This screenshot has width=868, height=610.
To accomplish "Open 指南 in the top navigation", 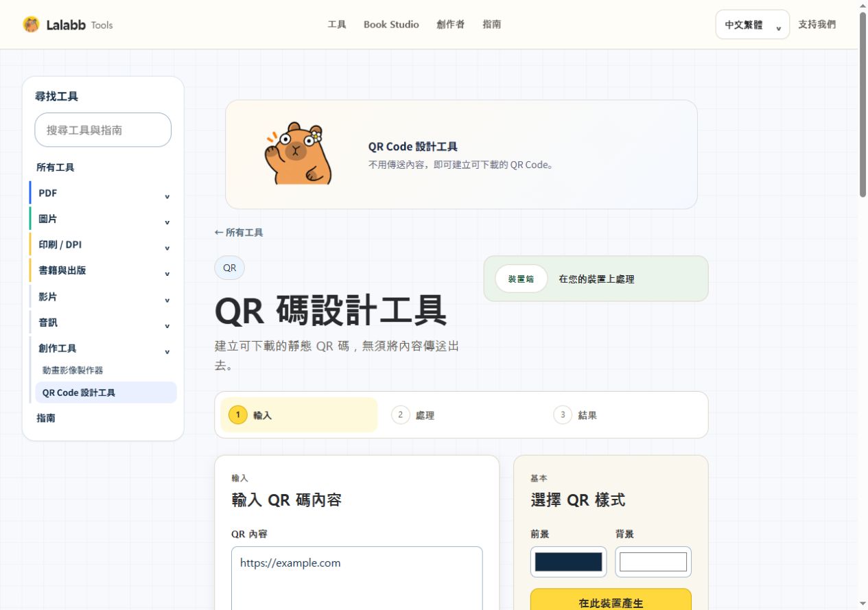I will pos(491,24).
